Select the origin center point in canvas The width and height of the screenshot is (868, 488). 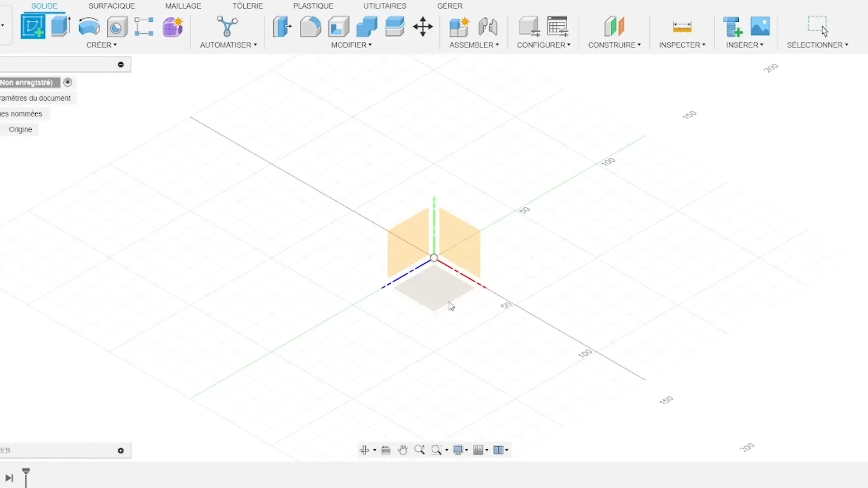tap(434, 258)
